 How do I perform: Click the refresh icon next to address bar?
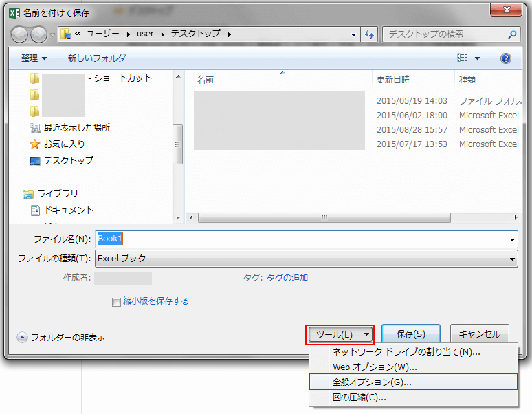point(369,34)
